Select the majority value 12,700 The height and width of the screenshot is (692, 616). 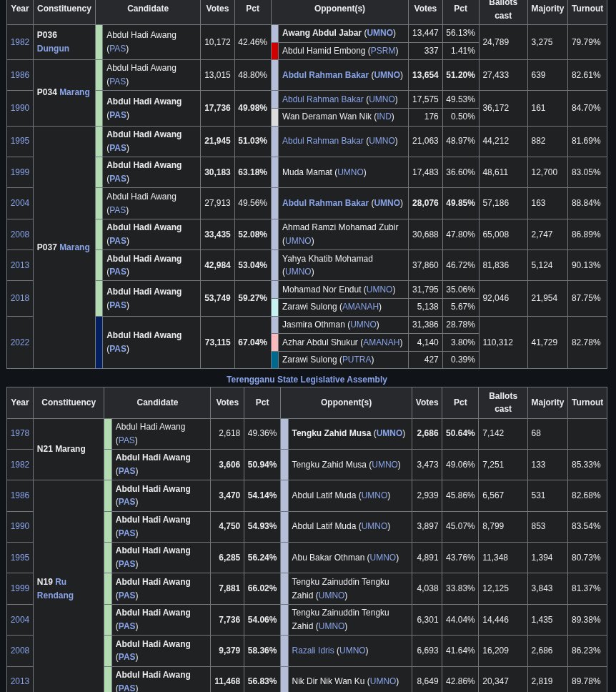544,172
